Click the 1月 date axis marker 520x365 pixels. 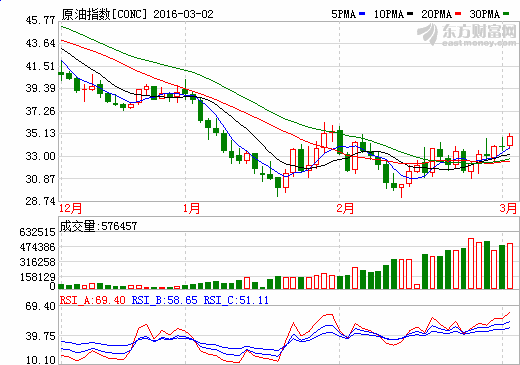pyautogui.click(x=191, y=208)
